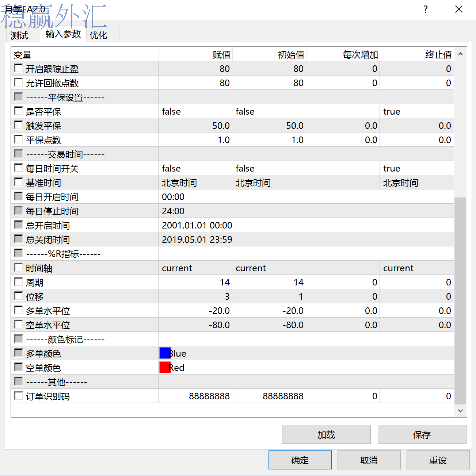This screenshot has width=476, height=476.
Task: Click the 订单识别码 赋值 value 88888888
Action: click(195, 396)
